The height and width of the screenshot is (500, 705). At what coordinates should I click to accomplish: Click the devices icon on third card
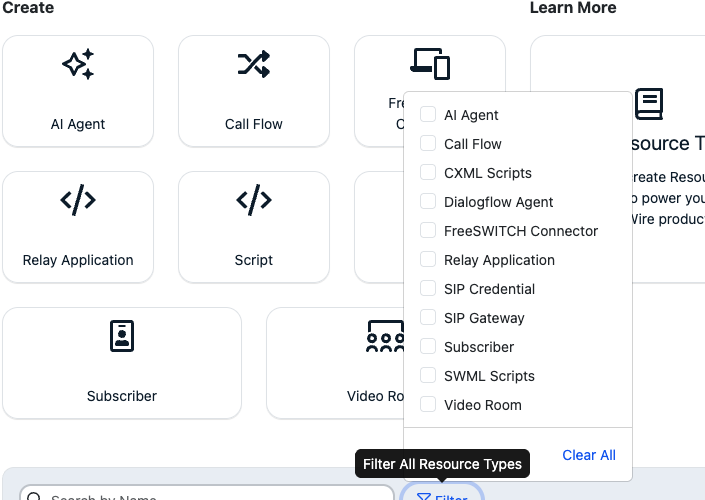pos(430,63)
